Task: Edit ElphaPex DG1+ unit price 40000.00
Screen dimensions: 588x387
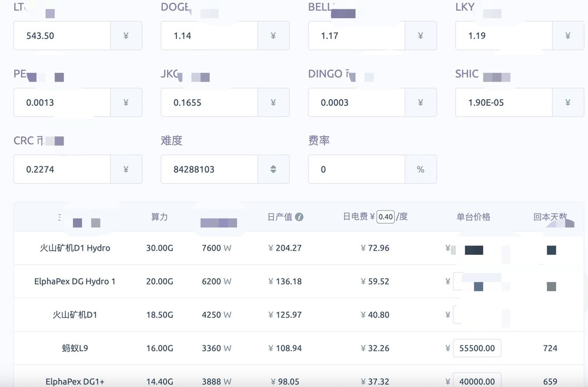Action: (477, 381)
